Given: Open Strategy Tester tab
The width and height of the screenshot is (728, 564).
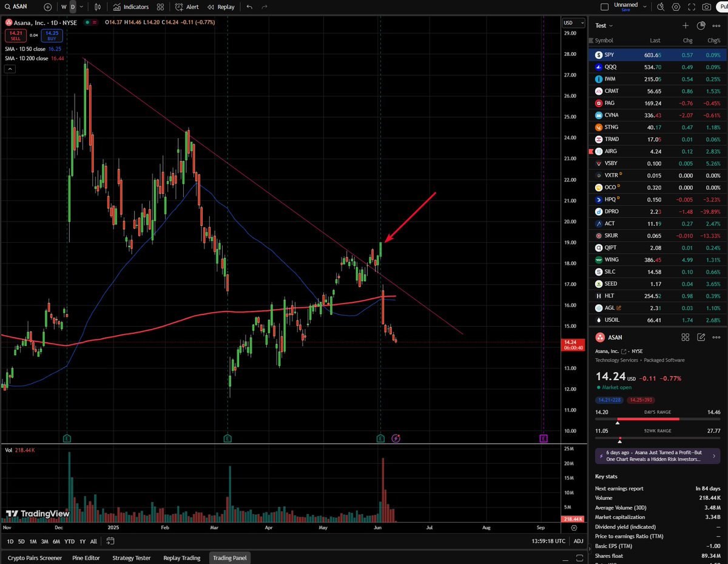Looking at the screenshot, I should pyautogui.click(x=132, y=557).
